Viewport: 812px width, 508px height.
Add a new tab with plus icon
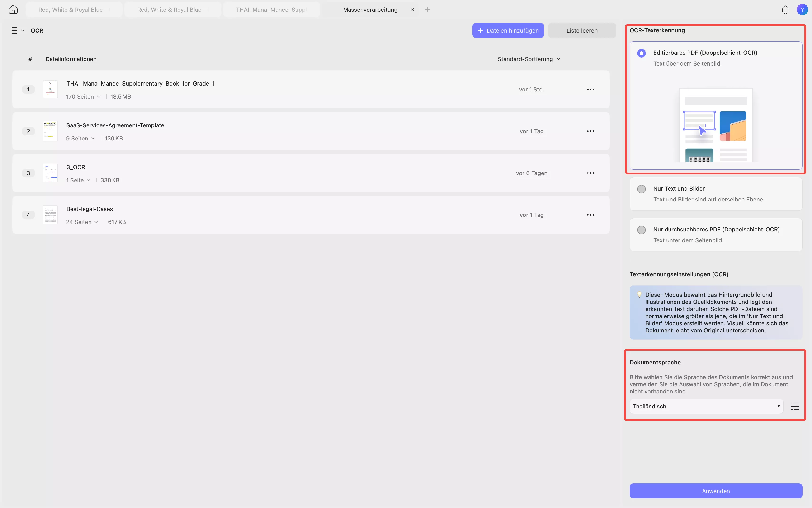pyautogui.click(x=427, y=10)
